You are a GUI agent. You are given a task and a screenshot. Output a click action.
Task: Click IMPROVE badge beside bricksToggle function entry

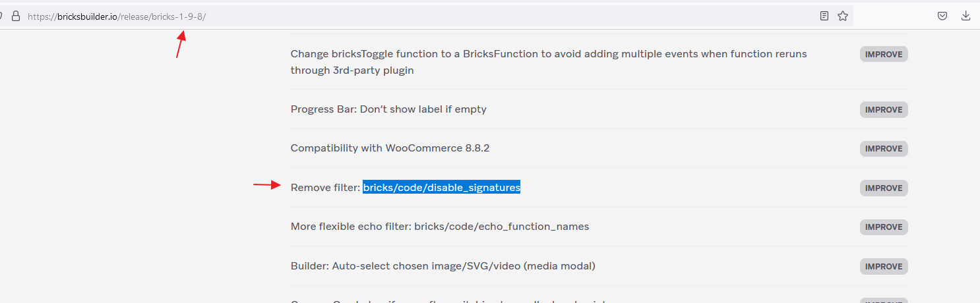click(x=884, y=54)
